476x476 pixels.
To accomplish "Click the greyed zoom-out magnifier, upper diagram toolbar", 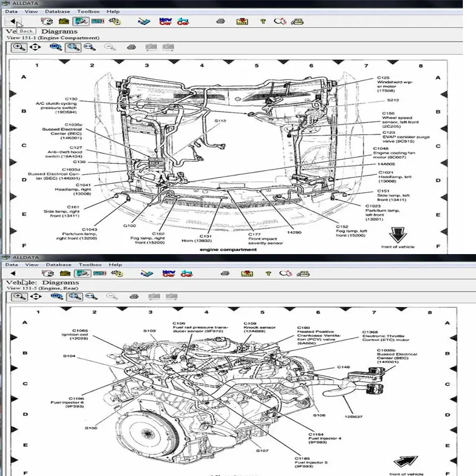I will pos(109,48).
